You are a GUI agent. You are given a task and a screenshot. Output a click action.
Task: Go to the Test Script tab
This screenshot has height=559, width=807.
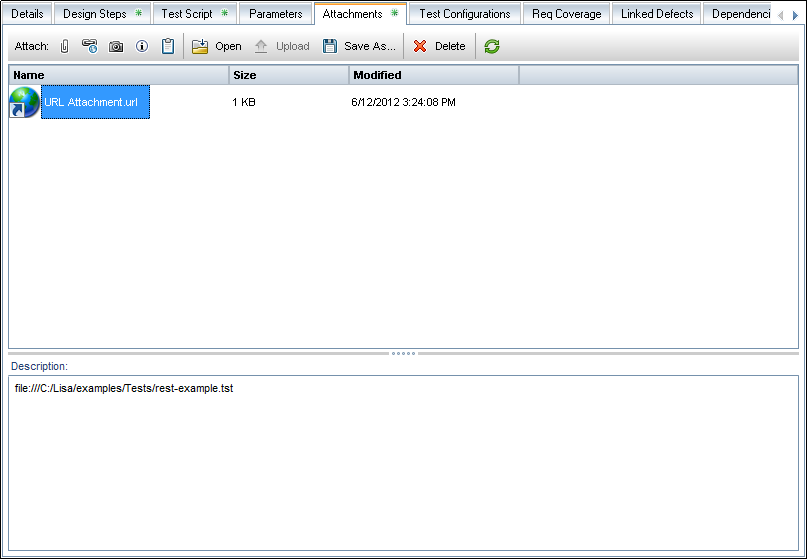195,14
